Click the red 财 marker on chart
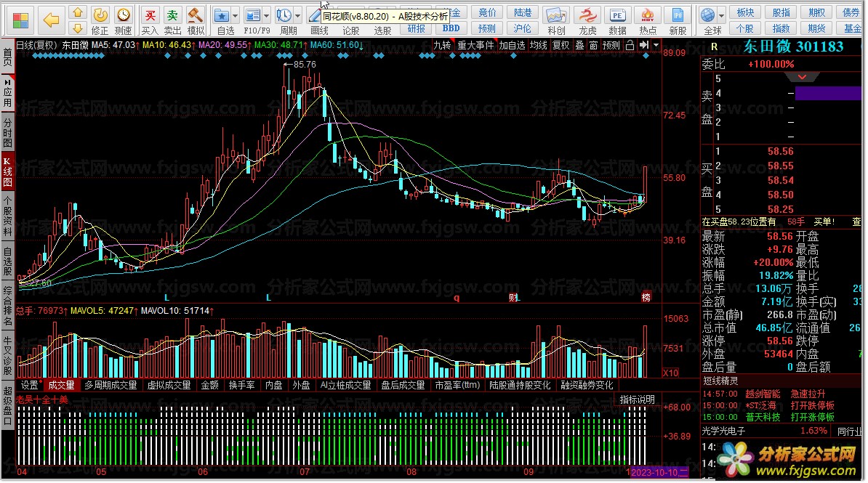 click(x=513, y=298)
